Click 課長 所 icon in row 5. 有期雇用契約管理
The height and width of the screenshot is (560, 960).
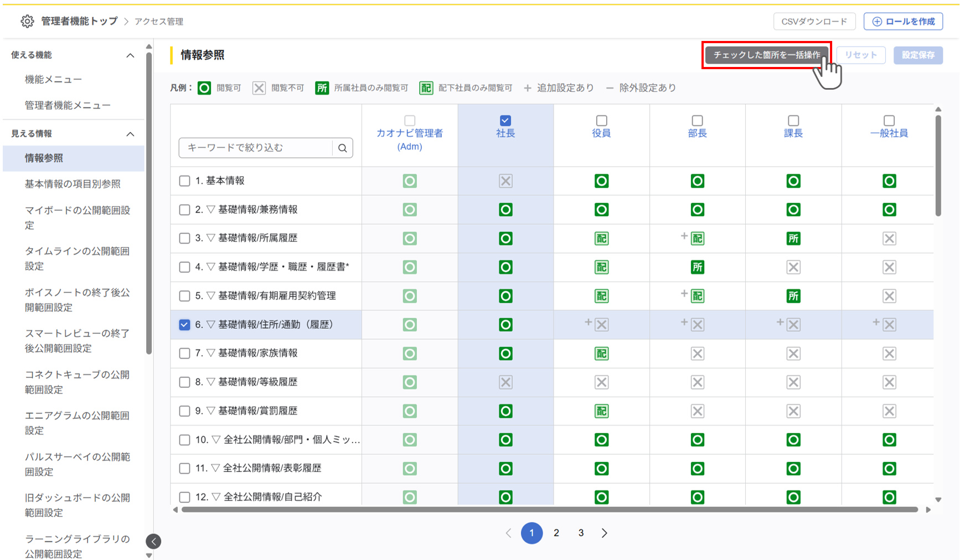coord(793,296)
